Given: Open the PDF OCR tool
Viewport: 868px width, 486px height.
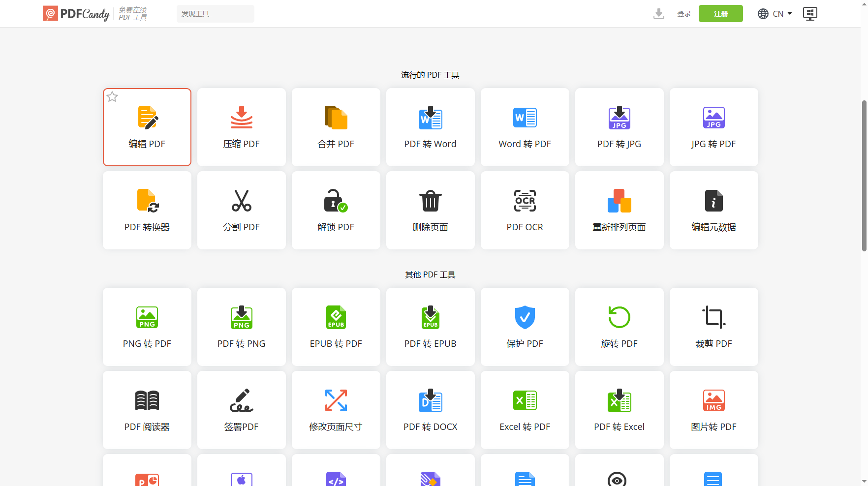Looking at the screenshot, I should [x=525, y=201].
